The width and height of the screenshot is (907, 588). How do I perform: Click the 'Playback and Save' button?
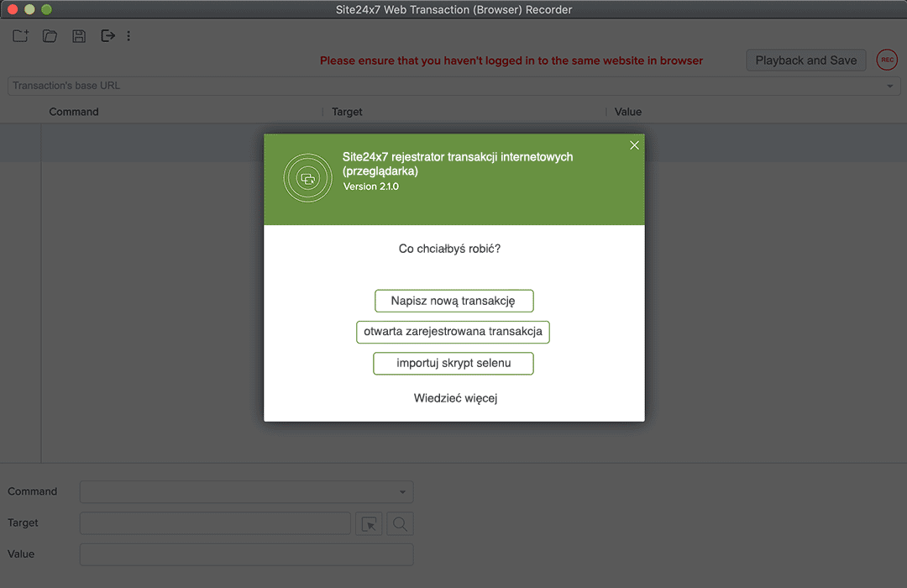805,60
